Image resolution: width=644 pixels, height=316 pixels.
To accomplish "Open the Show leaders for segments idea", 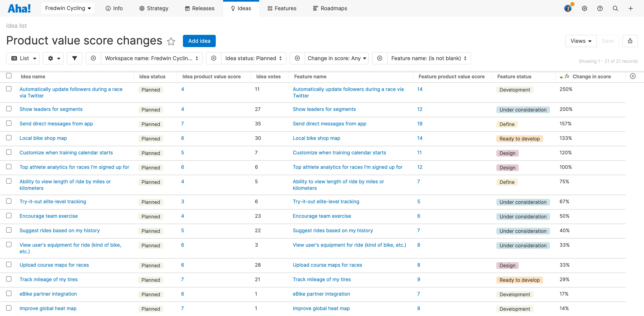I will point(51,109).
